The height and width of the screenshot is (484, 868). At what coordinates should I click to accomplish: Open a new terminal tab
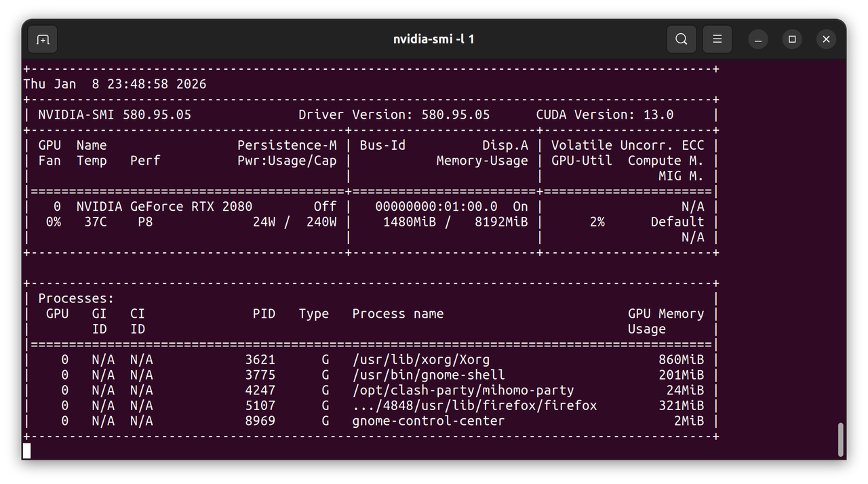[42, 39]
